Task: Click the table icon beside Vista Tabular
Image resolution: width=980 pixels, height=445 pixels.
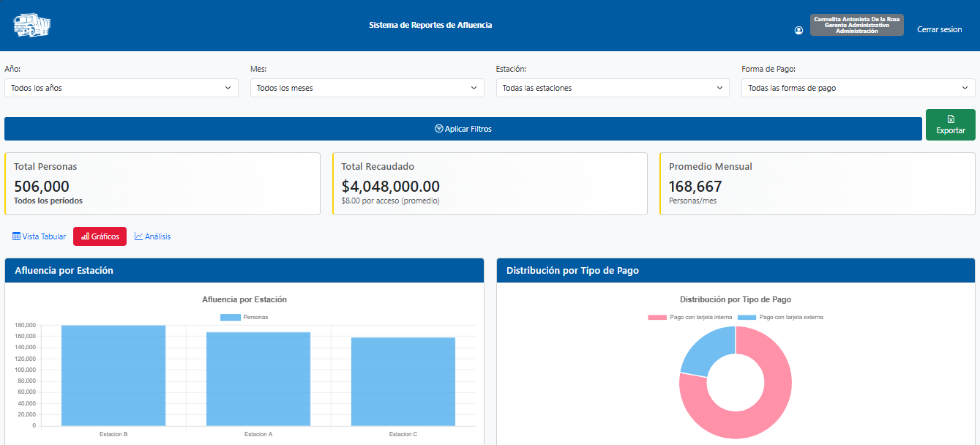Action: [x=16, y=236]
